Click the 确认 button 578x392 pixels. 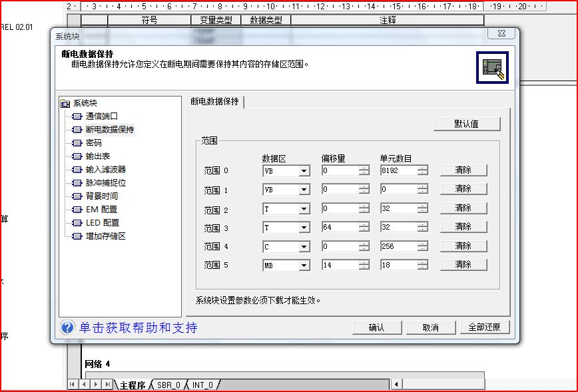377,327
